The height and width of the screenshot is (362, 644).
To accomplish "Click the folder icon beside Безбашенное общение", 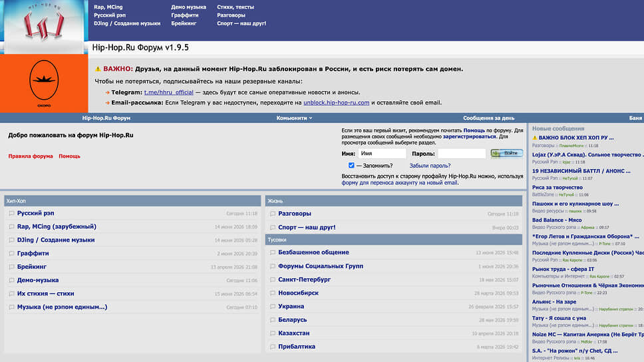I will [273, 253].
